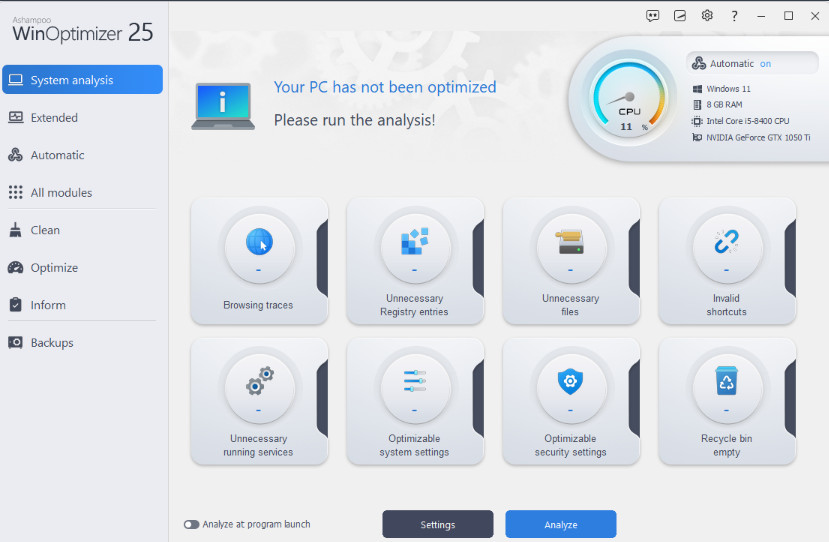Image resolution: width=829 pixels, height=542 pixels.
Task: Click the laptop info icon
Action: (x=223, y=106)
